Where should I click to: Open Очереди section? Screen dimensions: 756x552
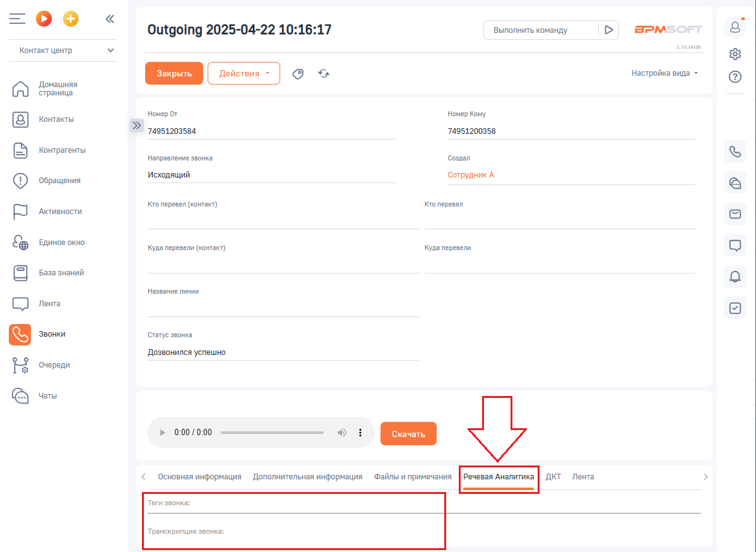(x=54, y=365)
